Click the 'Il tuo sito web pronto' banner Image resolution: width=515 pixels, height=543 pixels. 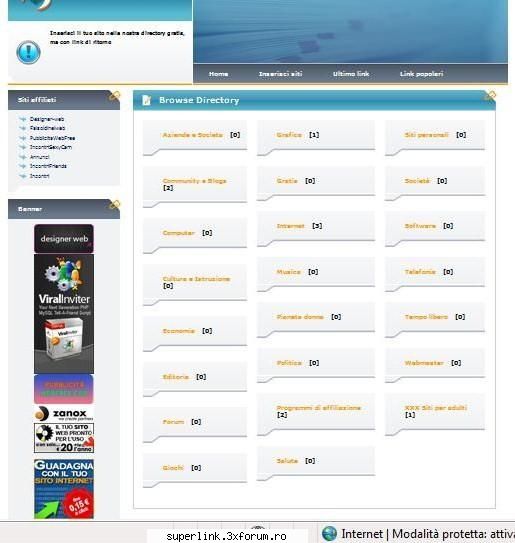point(64,438)
